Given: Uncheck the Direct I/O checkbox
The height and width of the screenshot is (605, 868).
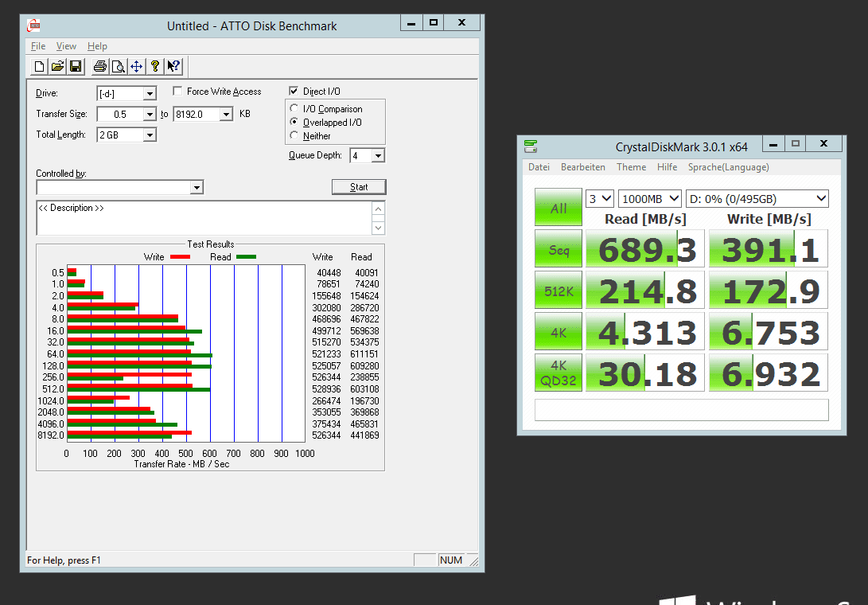Looking at the screenshot, I should (x=294, y=92).
